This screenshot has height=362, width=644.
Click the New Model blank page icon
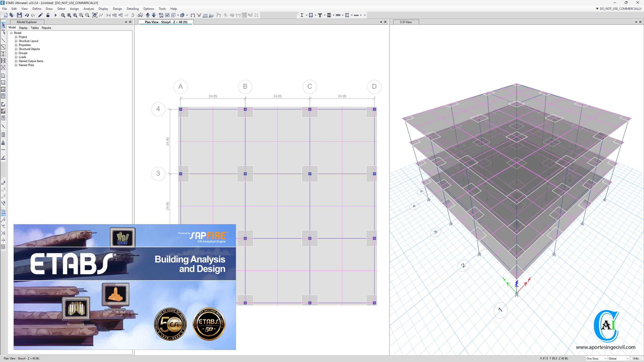click(x=6, y=15)
